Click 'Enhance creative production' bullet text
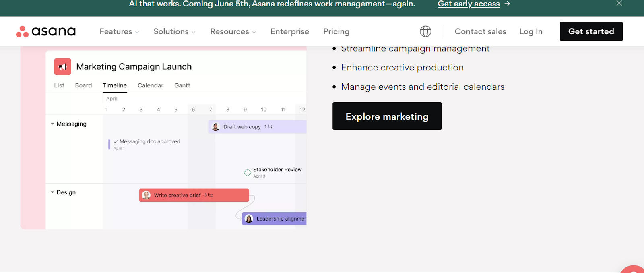644x273 pixels. tap(402, 68)
